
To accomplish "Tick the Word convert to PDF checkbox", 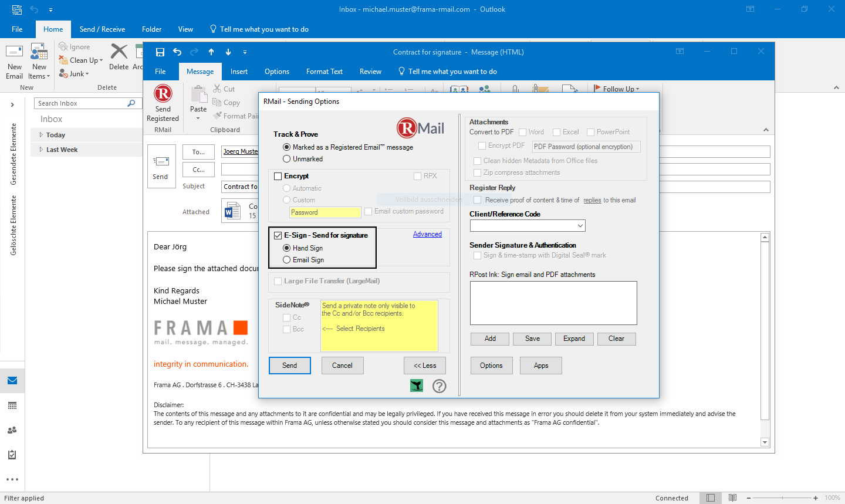I will 523,133.
